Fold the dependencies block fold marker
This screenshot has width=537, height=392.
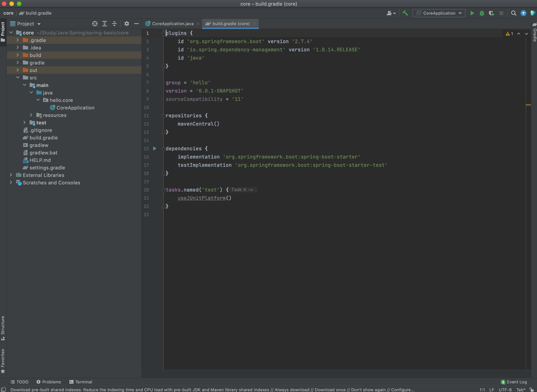[163, 149]
